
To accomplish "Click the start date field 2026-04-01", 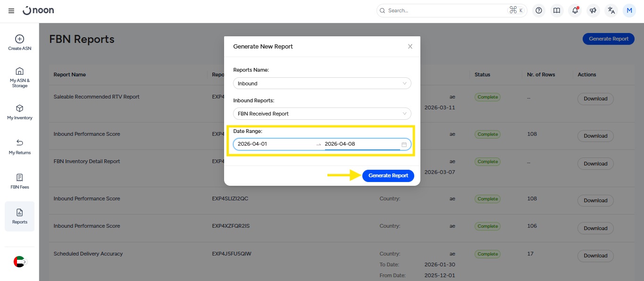I will pyautogui.click(x=274, y=144).
